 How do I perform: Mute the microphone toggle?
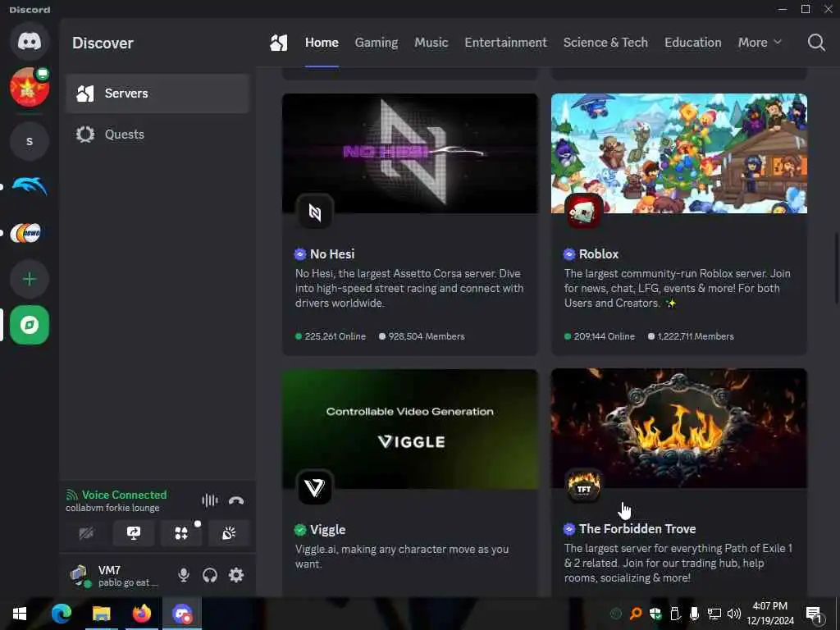point(183,575)
